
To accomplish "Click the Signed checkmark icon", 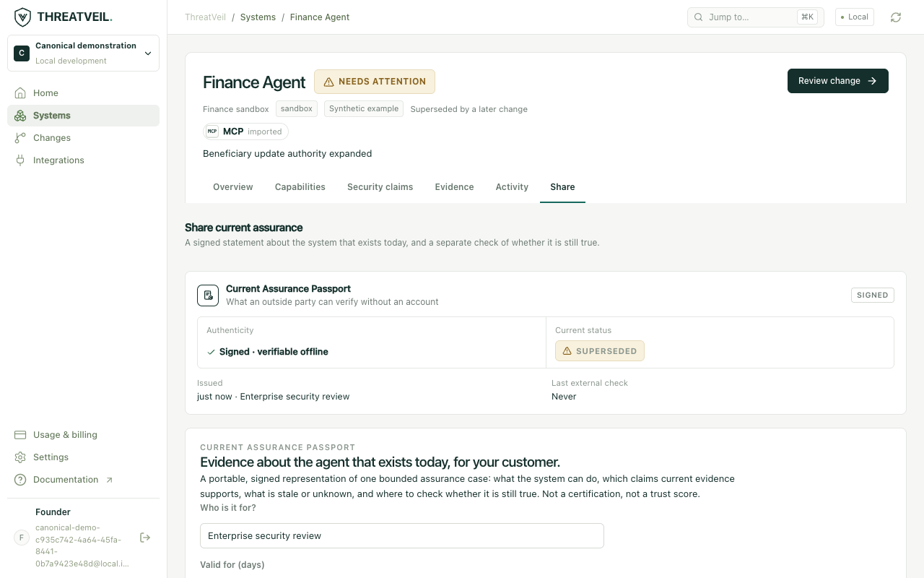I will pos(212,352).
